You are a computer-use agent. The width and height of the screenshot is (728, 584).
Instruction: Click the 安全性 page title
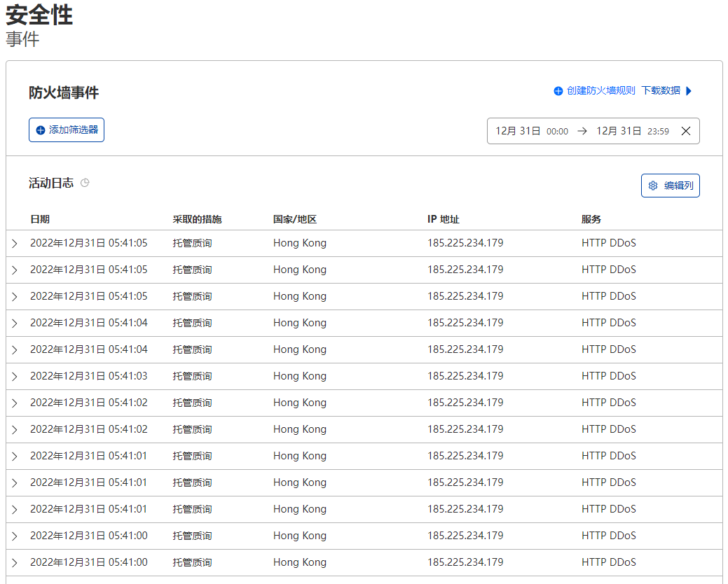39,15
